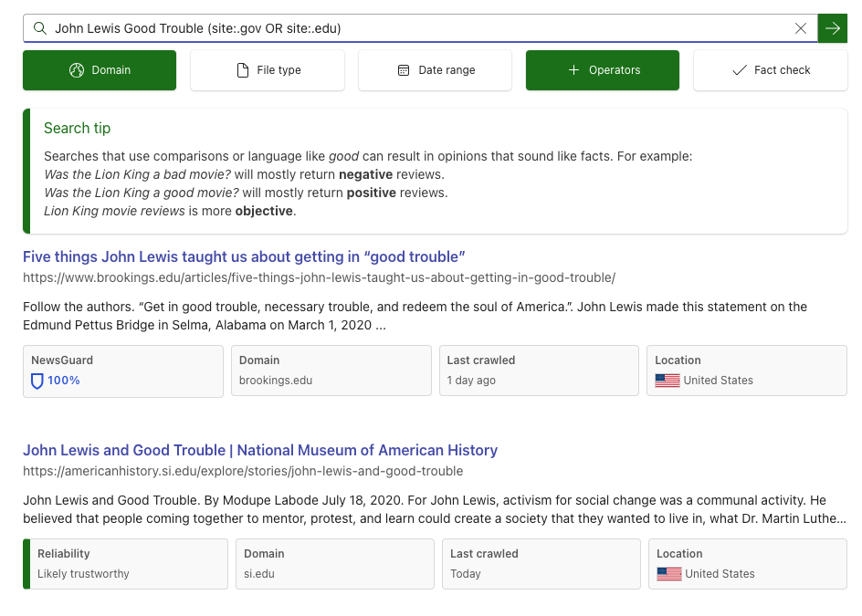The height and width of the screenshot is (616, 862).
Task: Submit the search with the green arrow icon
Action: coord(832,28)
